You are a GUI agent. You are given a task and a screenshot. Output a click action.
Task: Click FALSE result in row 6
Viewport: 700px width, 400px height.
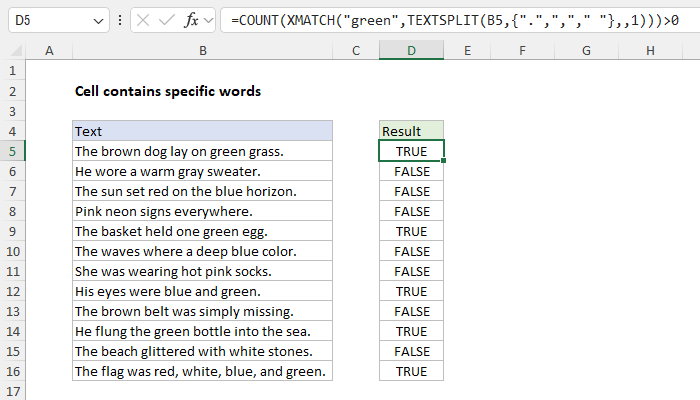click(411, 171)
